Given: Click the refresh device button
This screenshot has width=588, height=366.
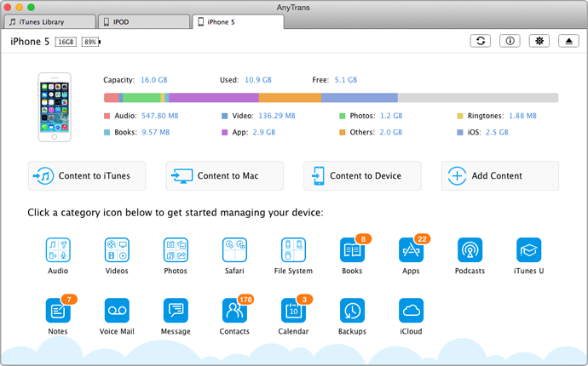Looking at the screenshot, I should pyautogui.click(x=481, y=41).
